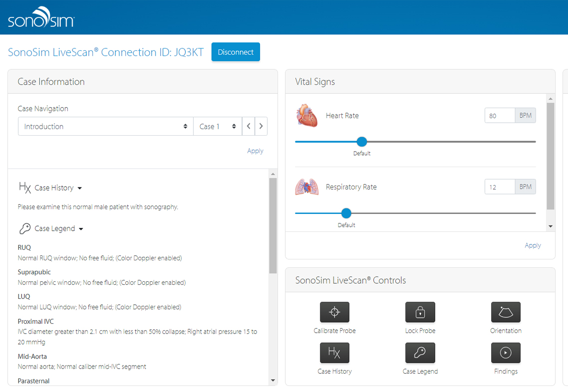Click the Respiratory Rate slider handle
The image size is (568, 392).
pyautogui.click(x=346, y=213)
